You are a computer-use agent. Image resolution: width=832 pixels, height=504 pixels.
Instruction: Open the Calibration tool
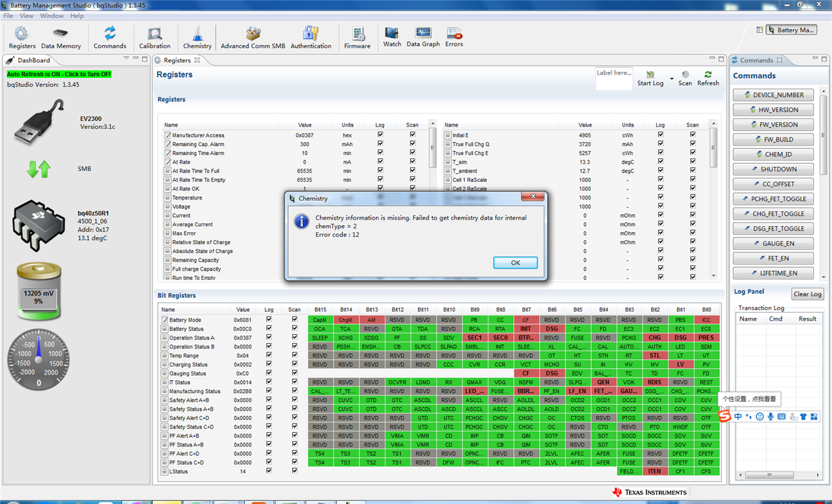155,37
